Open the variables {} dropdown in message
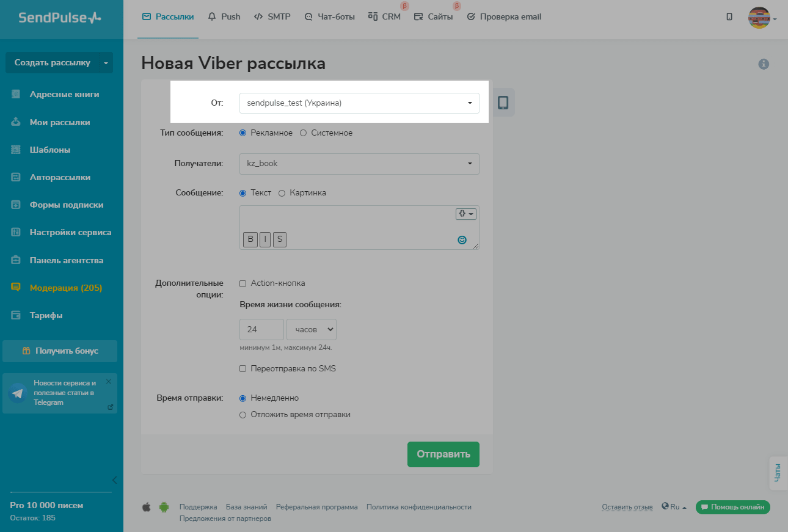Viewport: 788px width, 532px height. [466, 214]
